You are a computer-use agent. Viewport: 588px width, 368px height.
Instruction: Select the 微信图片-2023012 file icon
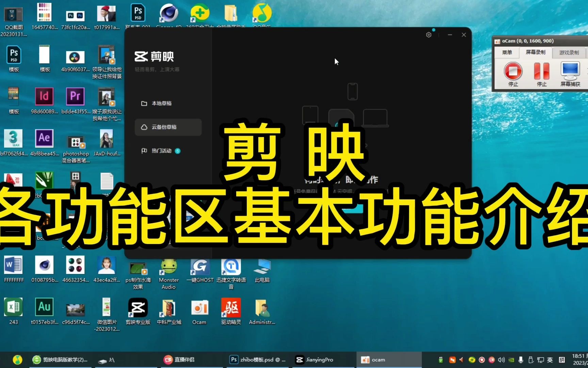(107, 315)
